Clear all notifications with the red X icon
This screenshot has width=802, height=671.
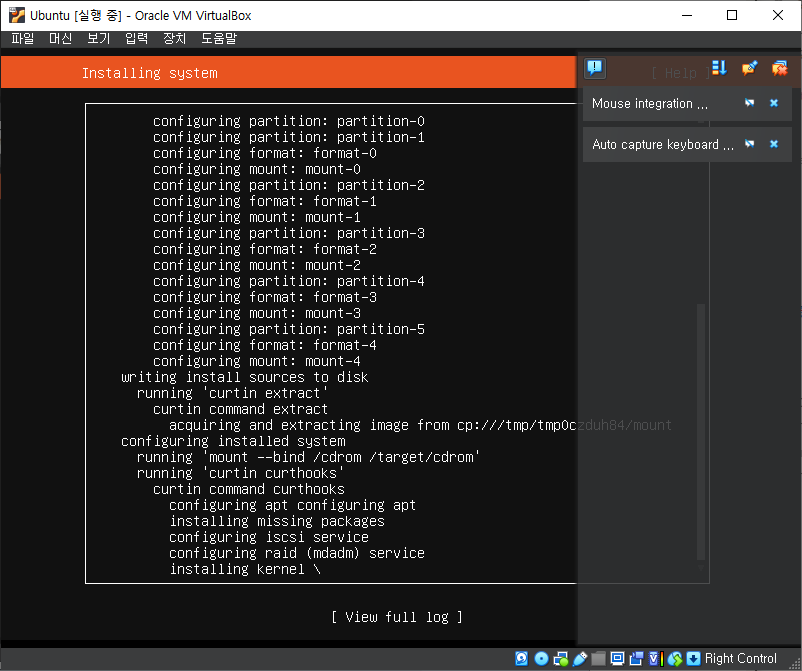[779, 68]
